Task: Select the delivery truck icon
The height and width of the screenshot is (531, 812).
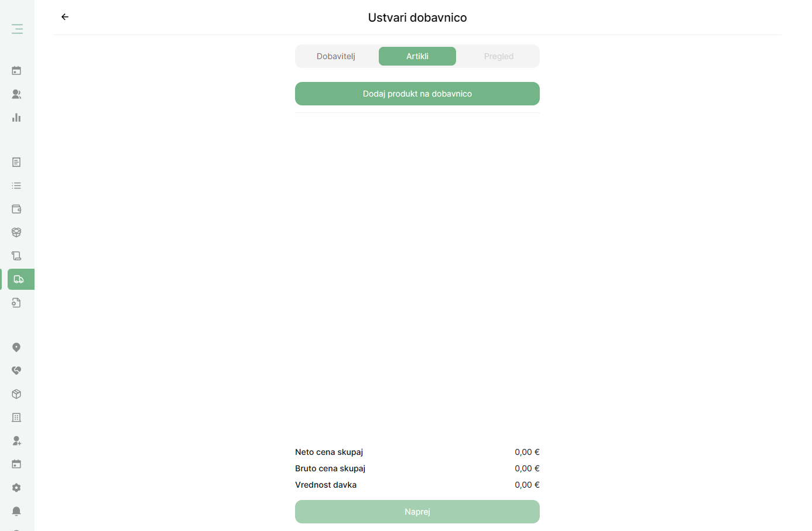Action: [19, 279]
